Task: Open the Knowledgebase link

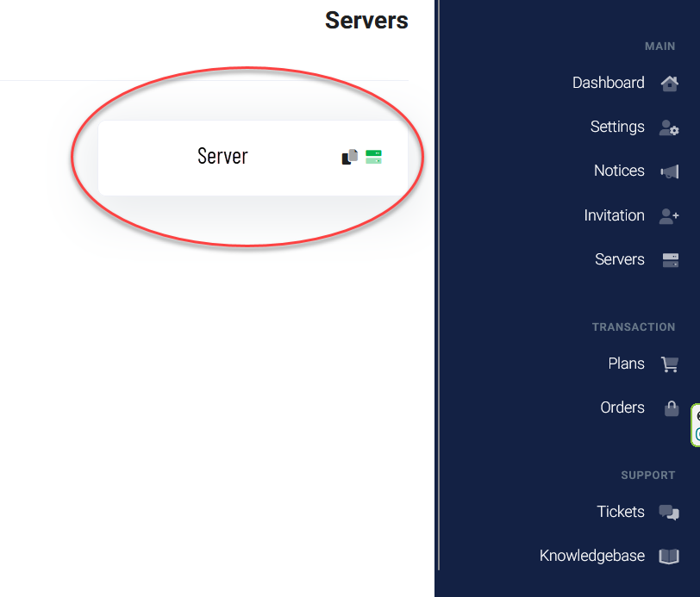Action: point(592,556)
